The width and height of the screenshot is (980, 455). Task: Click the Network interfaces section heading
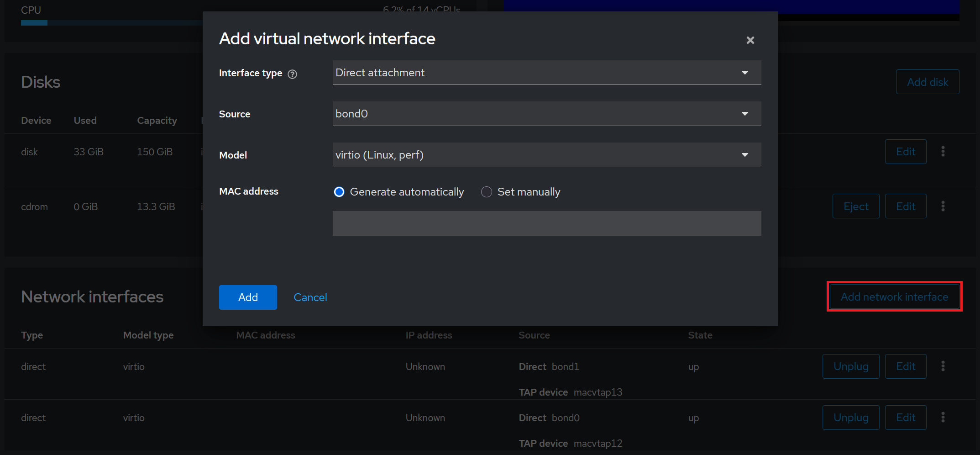(92, 297)
